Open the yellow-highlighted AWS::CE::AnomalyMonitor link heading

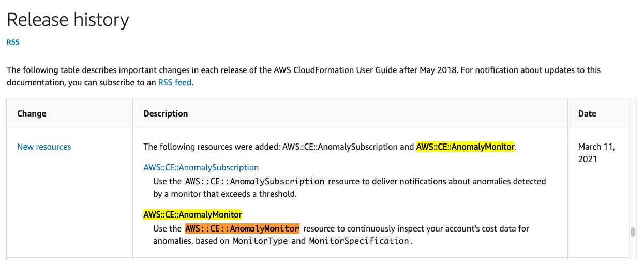(x=192, y=214)
